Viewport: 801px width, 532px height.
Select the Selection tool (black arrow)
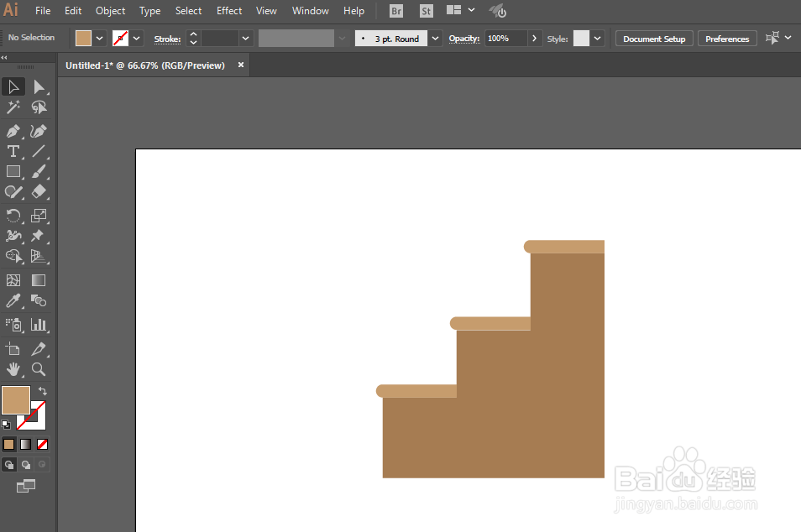13,86
